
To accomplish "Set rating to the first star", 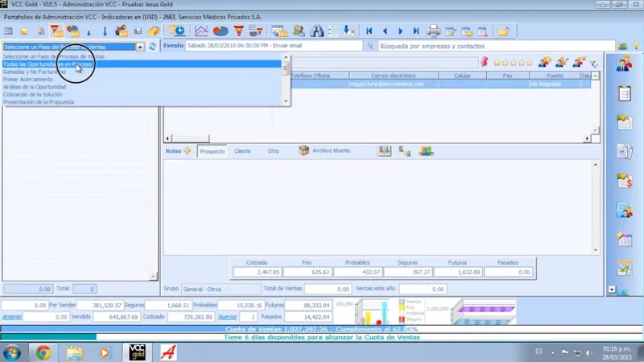I will tap(497, 63).
